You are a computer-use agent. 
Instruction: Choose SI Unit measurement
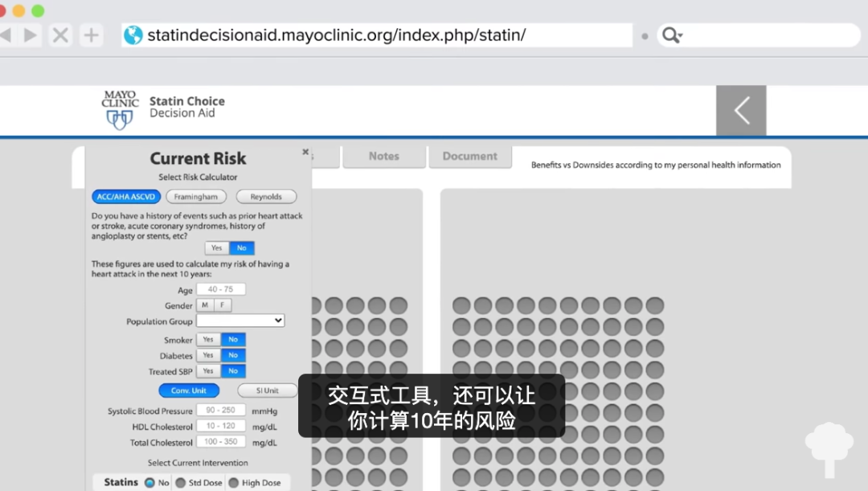pos(268,391)
